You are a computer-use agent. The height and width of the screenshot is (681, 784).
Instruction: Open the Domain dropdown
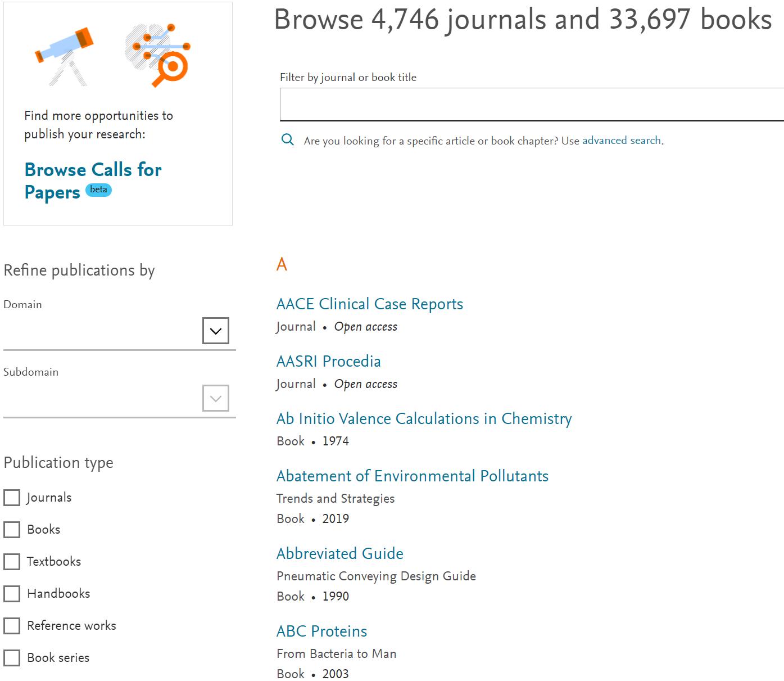tap(215, 331)
